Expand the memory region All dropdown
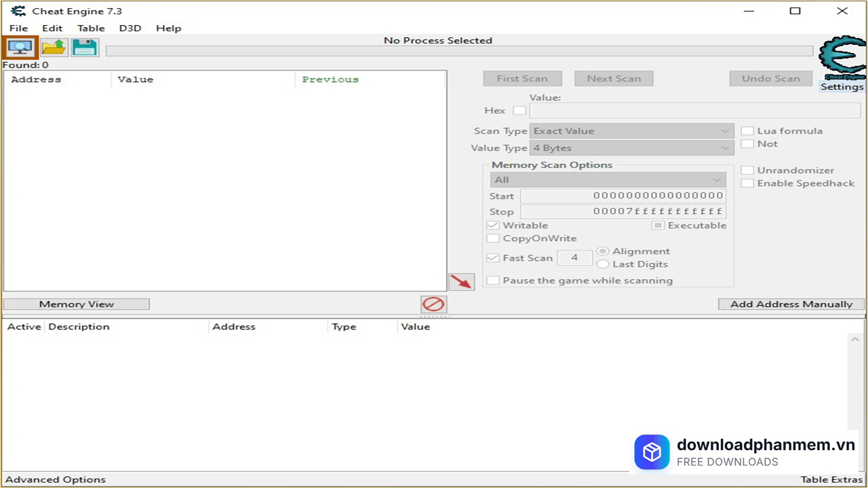 [608, 180]
